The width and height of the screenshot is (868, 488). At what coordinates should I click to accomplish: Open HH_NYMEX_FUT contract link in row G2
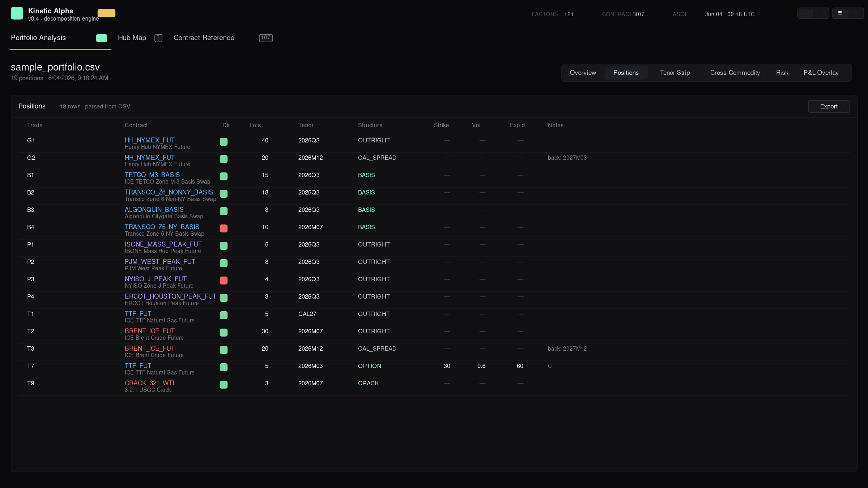(150, 158)
